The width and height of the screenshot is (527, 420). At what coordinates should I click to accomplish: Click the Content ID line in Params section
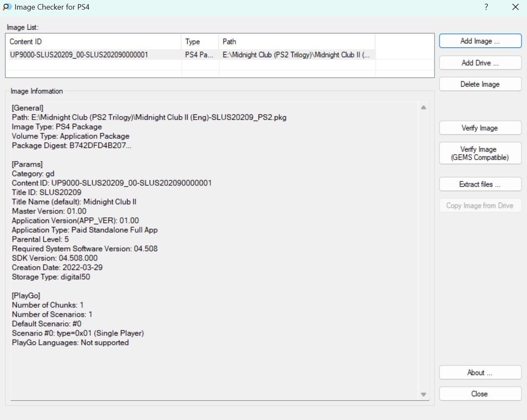pos(112,183)
